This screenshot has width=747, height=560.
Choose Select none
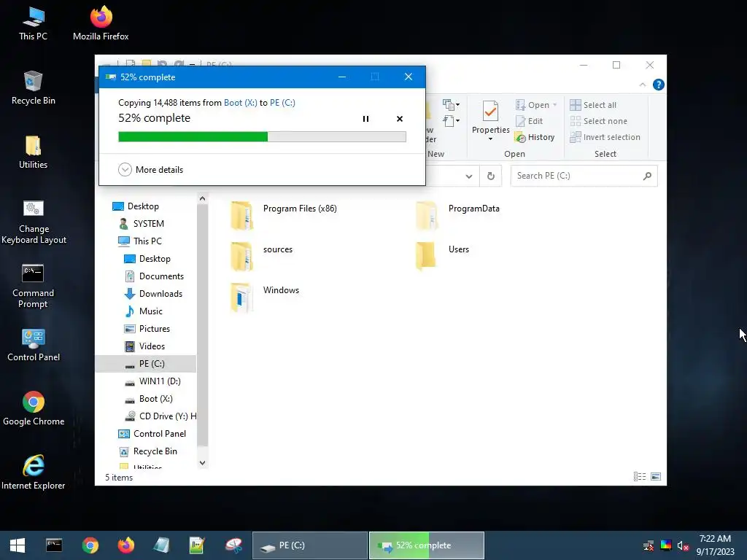(x=598, y=121)
